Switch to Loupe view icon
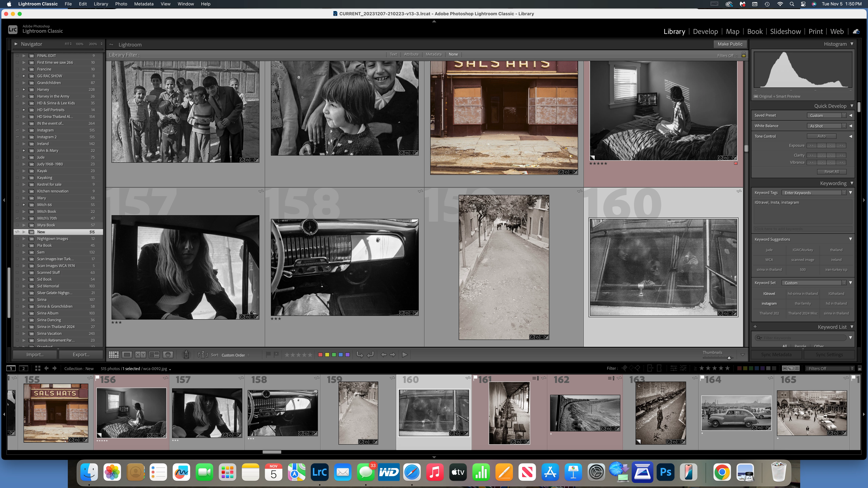 pos(127,355)
